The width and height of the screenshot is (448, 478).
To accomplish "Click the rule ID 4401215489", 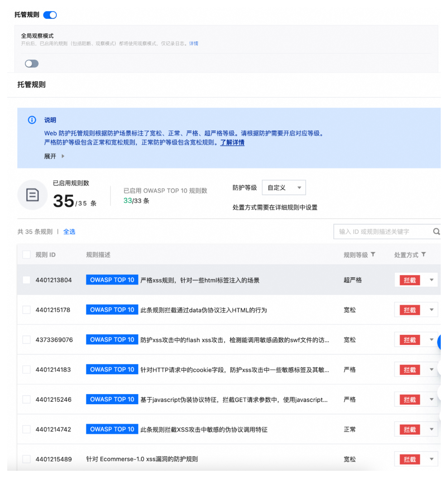I will coord(54,459).
